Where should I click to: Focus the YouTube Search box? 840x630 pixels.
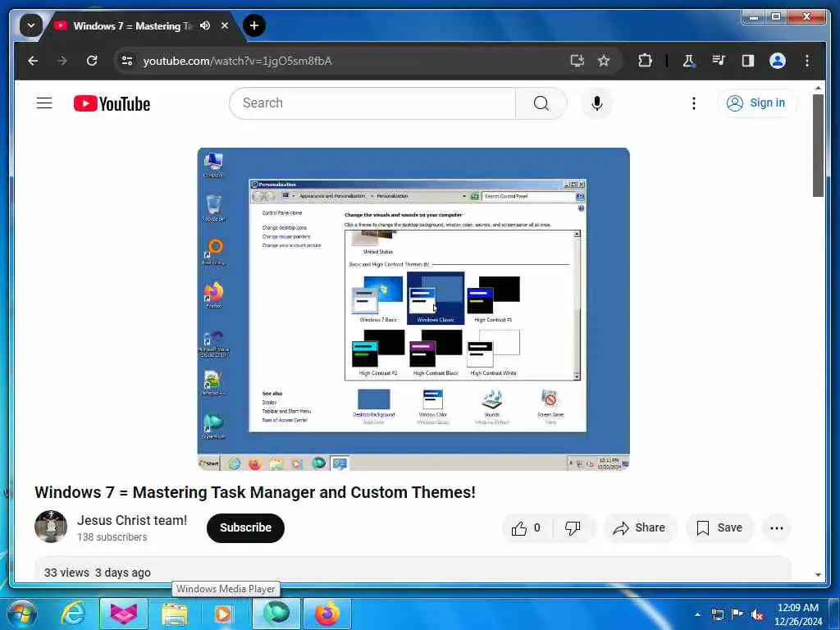point(372,103)
